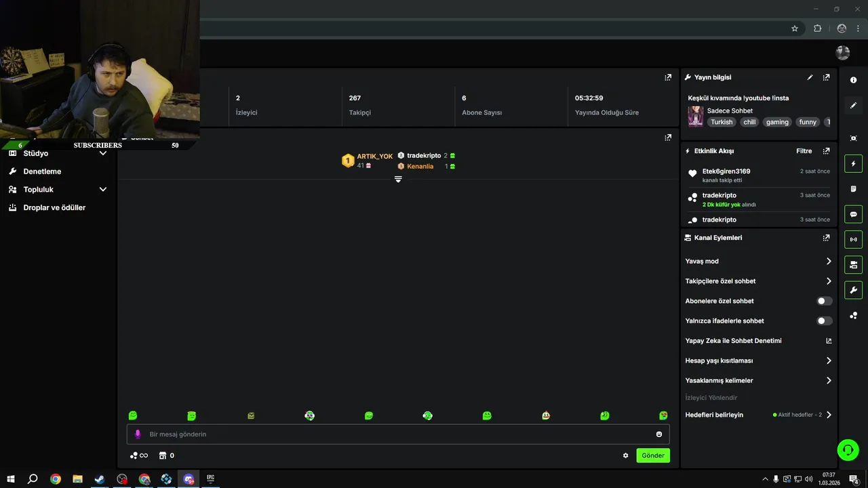Pop out the chat panel
Viewport: 868px width, 488px height.
coord(668,137)
